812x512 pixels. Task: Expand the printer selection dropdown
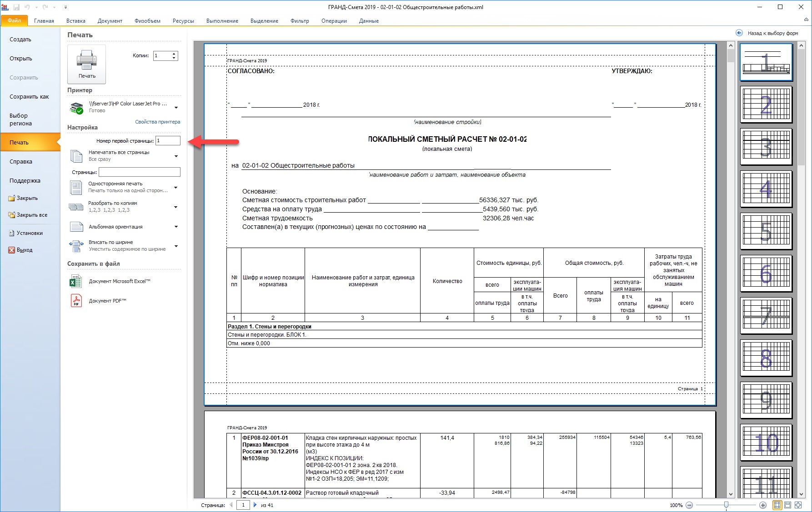pos(176,108)
